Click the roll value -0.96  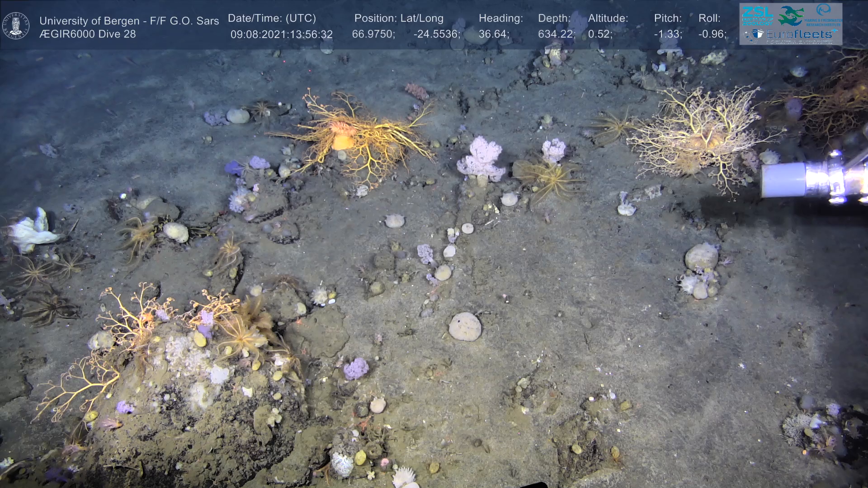coord(712,34)
